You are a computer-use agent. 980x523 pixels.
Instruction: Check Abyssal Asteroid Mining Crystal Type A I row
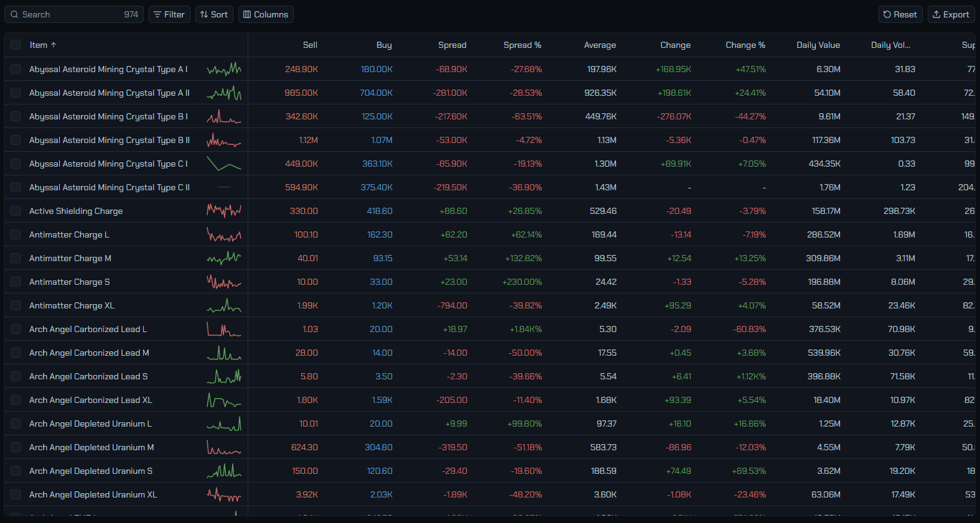click(16, 69)
